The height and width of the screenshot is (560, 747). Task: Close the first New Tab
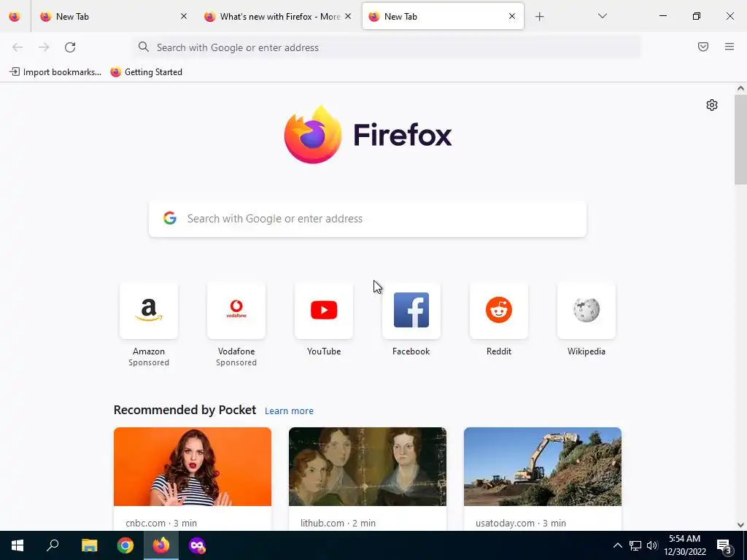tap(184, 16)
